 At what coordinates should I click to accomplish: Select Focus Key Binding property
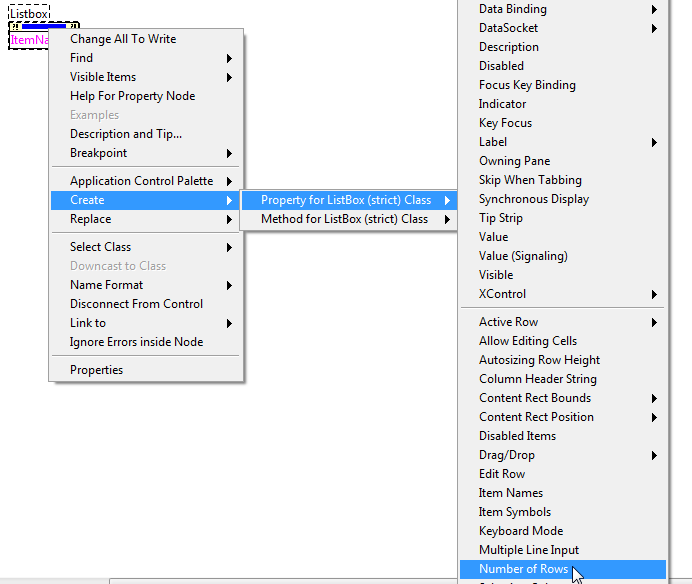pyautogui.click(x=563, y=85)
